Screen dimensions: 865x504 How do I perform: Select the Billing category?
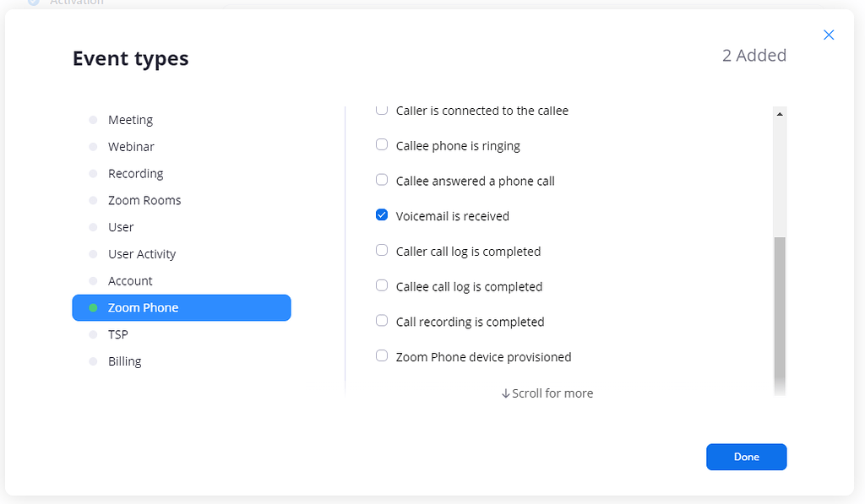125,360
